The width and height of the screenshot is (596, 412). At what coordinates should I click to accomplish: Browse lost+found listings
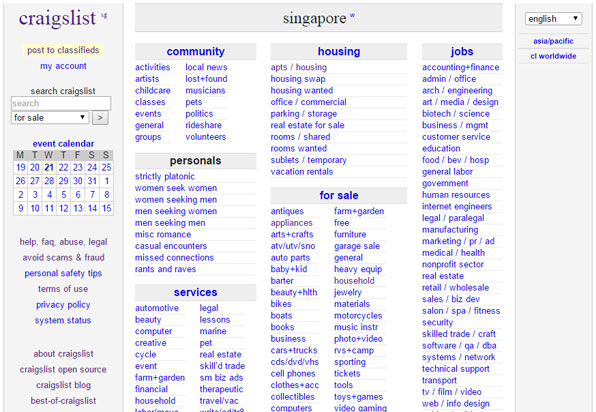point(206,79)
